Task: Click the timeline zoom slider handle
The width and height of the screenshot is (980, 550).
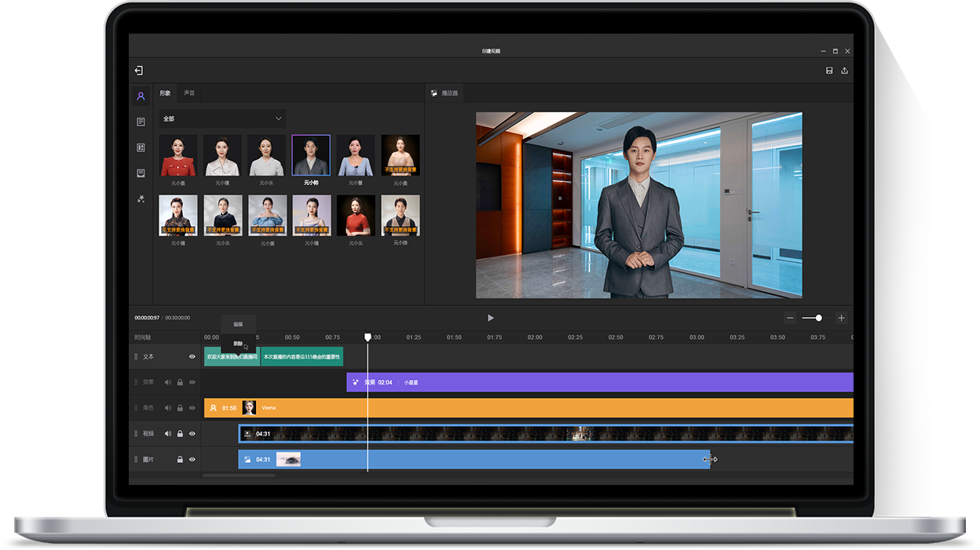Action: point(819,318)
